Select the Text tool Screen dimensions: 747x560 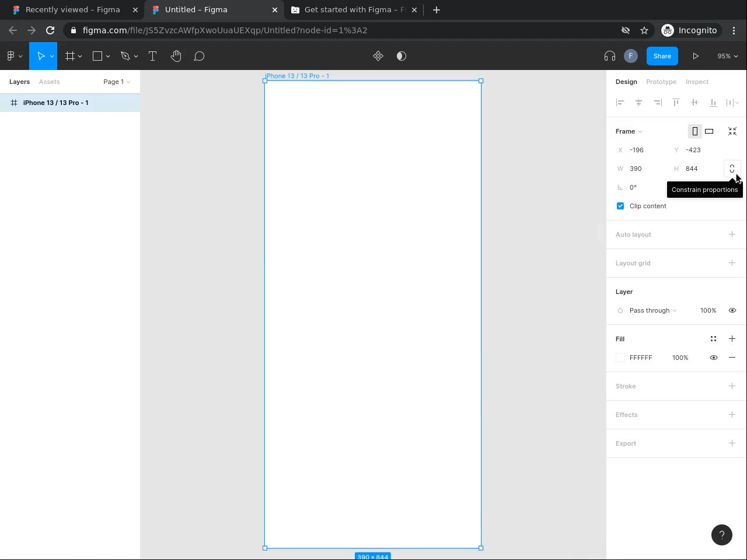[x=153, y=56]
